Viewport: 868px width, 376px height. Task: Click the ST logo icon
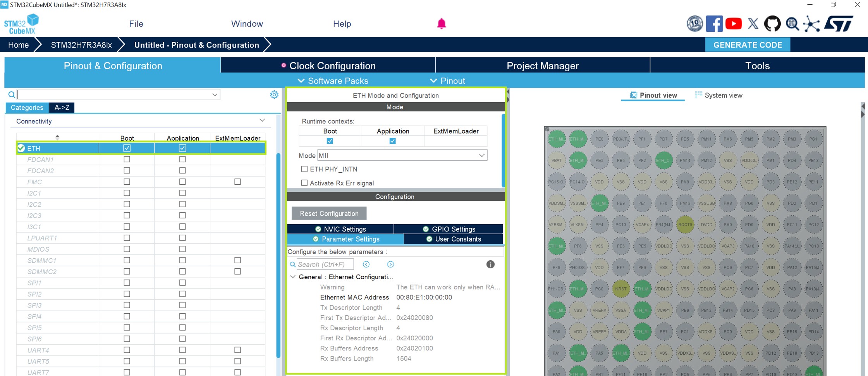[839, 24]
